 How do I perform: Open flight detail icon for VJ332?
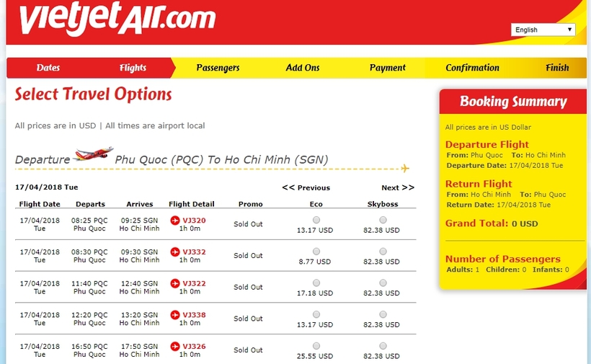point(175,252)
